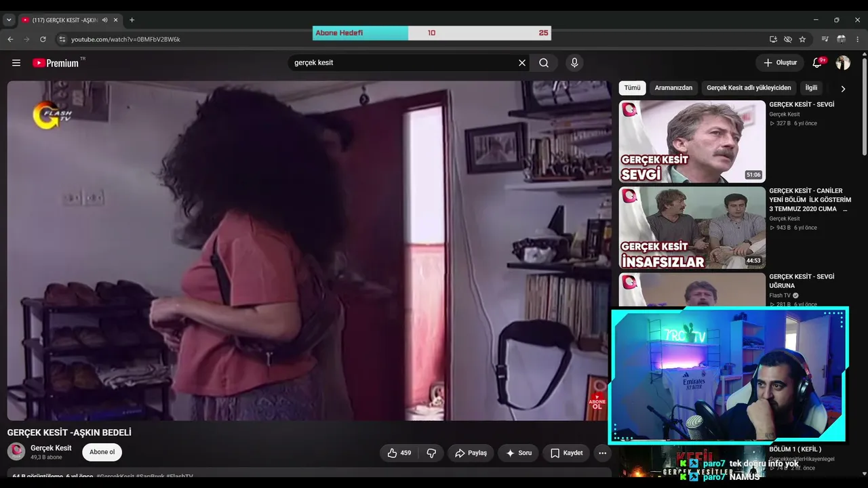
Task: Select the Gerçek Kesit adlı yükleyiciden chip
Action: click(749, 88)
